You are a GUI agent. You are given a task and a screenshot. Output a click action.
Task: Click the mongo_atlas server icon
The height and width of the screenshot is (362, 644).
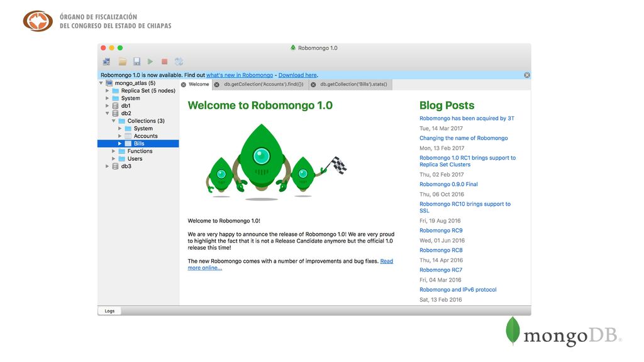point(109,83)
